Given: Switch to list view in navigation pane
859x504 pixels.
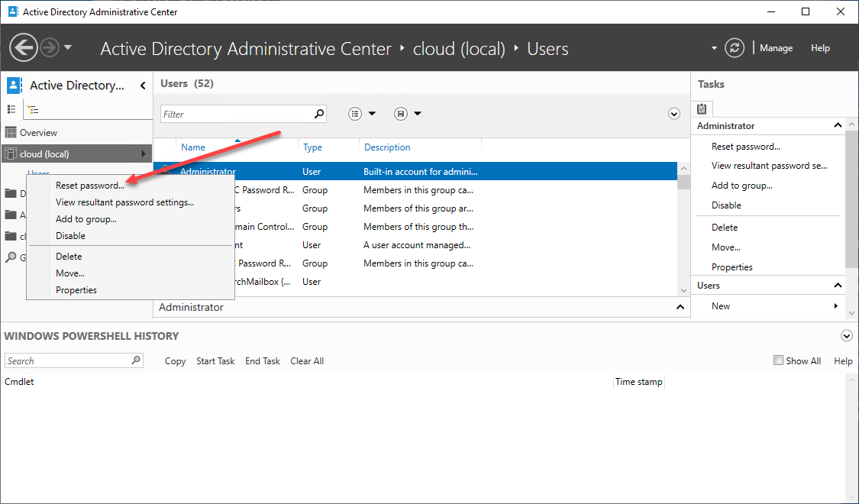Looking at the screenshot, I should [x=11, y=109].
